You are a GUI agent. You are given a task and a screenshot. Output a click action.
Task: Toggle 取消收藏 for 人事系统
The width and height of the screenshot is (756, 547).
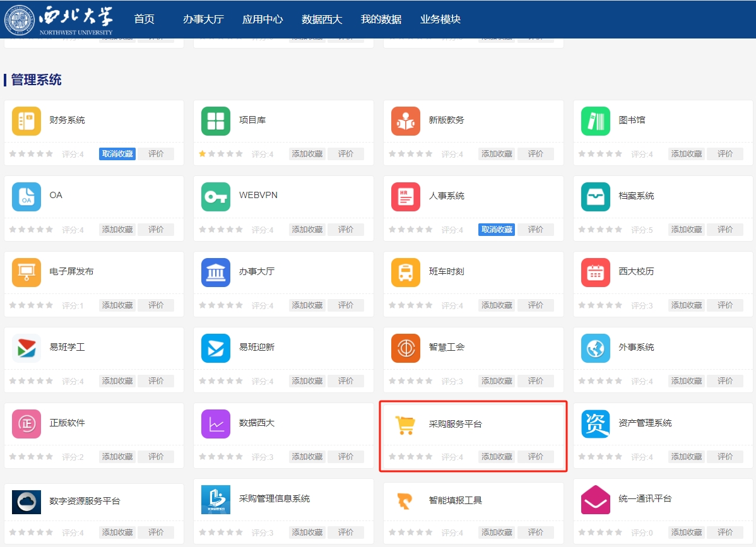[x=497, y=230]
